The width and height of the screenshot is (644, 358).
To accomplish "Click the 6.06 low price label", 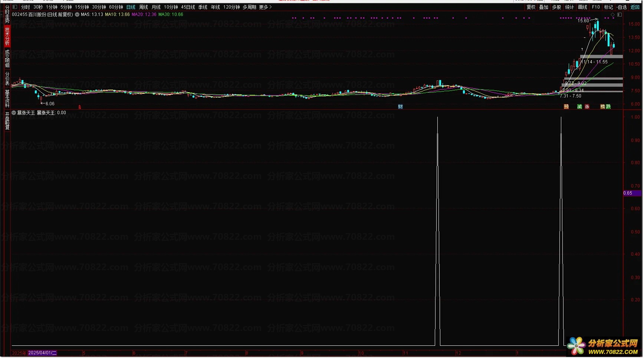I will (x=50, y=104).
